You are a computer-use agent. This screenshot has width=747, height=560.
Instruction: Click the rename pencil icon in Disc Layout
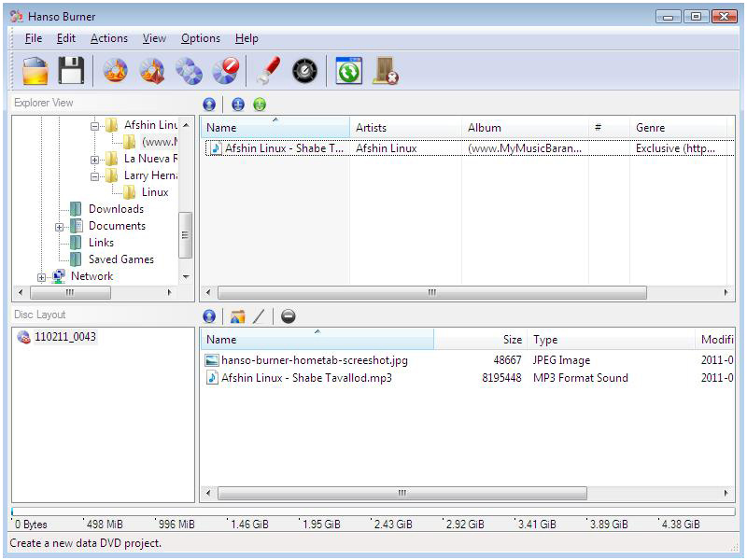click(x=259, y=316)
